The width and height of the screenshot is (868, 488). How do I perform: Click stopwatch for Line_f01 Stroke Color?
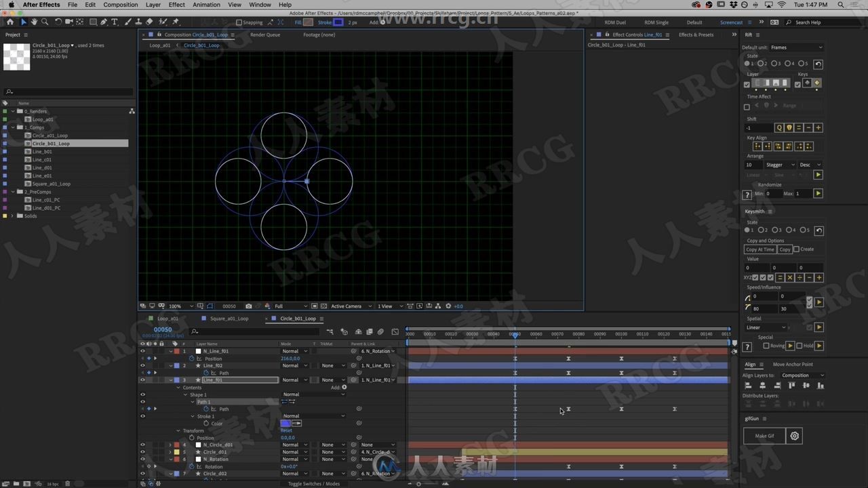[205, 424]
